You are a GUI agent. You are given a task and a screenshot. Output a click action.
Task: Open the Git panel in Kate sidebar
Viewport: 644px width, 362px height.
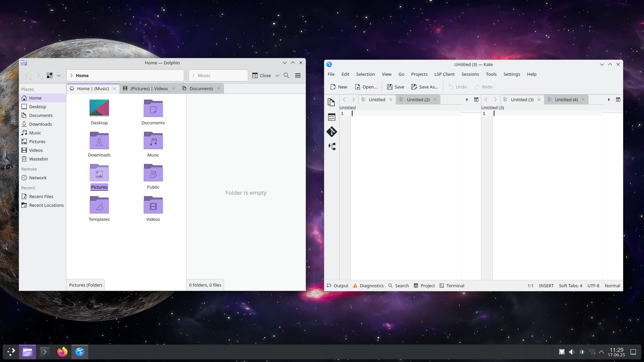click(331, 132)
